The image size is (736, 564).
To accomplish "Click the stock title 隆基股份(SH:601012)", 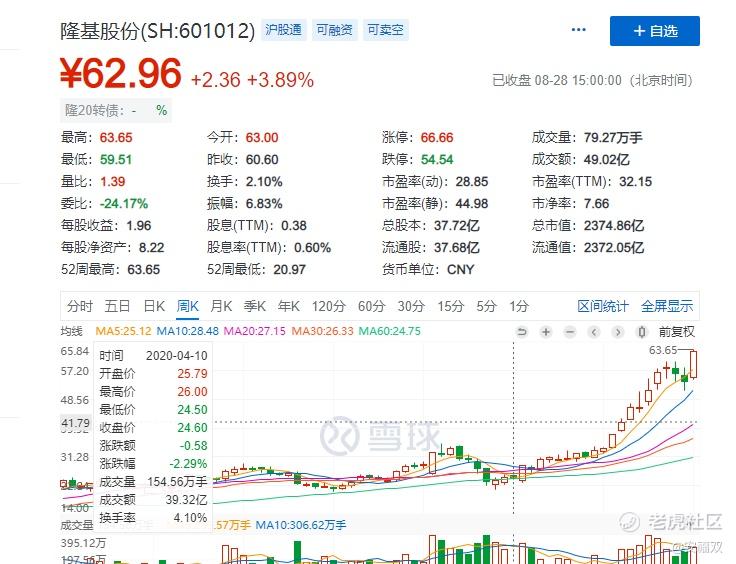I will [x=158, y=31].
